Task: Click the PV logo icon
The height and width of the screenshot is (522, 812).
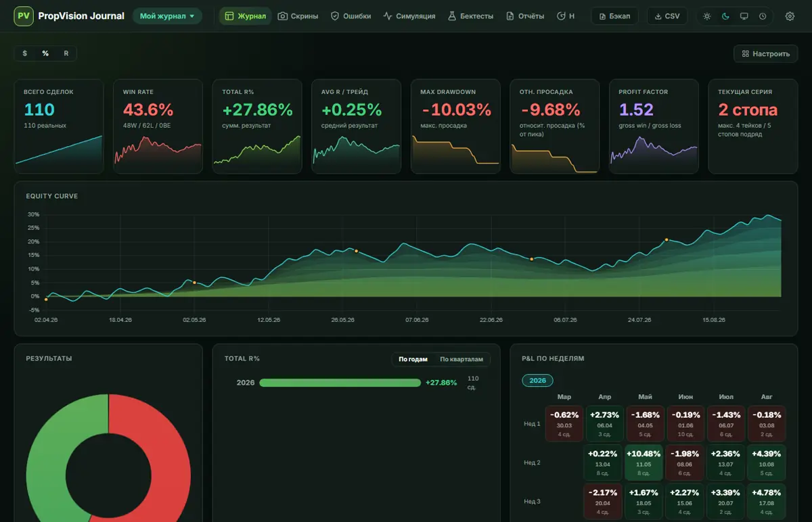Action: click(x=24, y=16)
